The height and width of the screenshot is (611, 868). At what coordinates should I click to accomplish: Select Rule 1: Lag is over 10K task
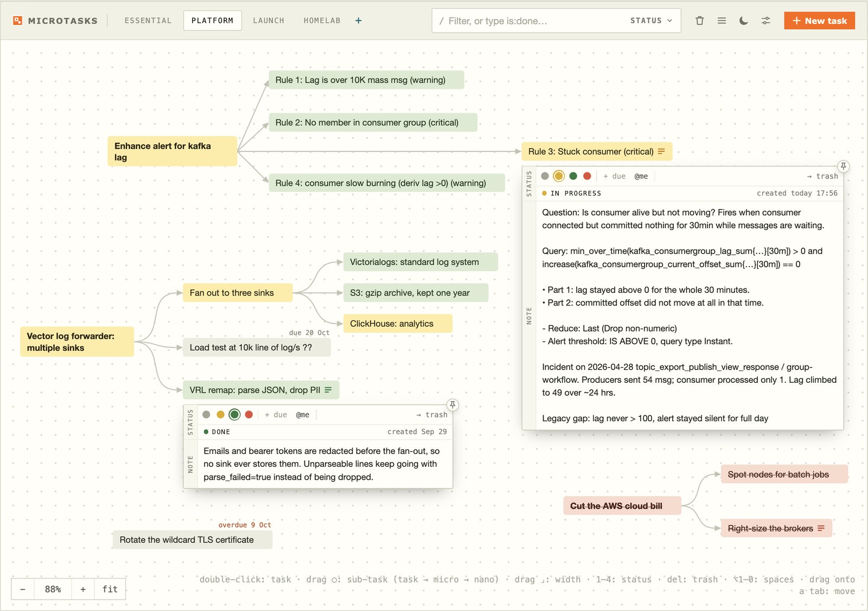(x=366, y=80)
